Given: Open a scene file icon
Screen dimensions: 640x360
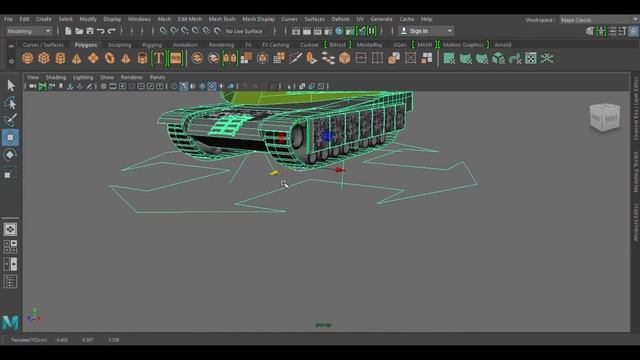Looking at the screenshot, I should pos(79,31).
